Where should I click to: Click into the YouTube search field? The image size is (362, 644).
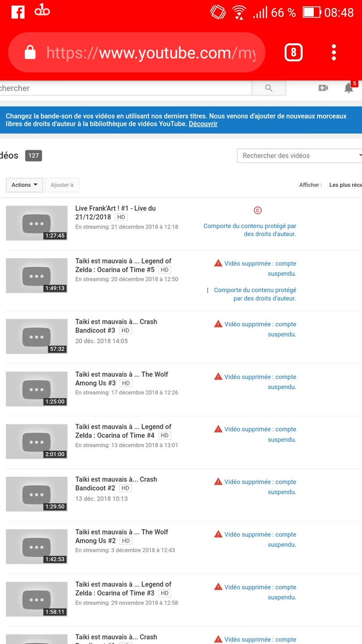pos(125,88)
